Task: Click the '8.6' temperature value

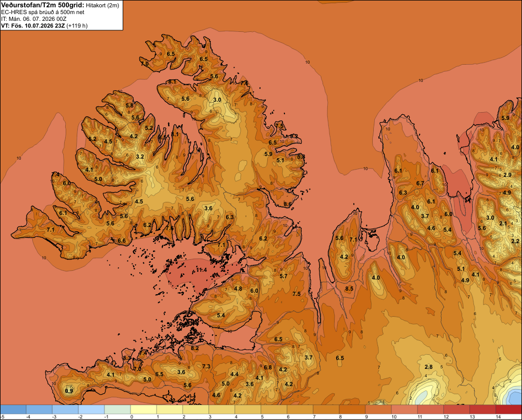Action: (x=288, y=204)
